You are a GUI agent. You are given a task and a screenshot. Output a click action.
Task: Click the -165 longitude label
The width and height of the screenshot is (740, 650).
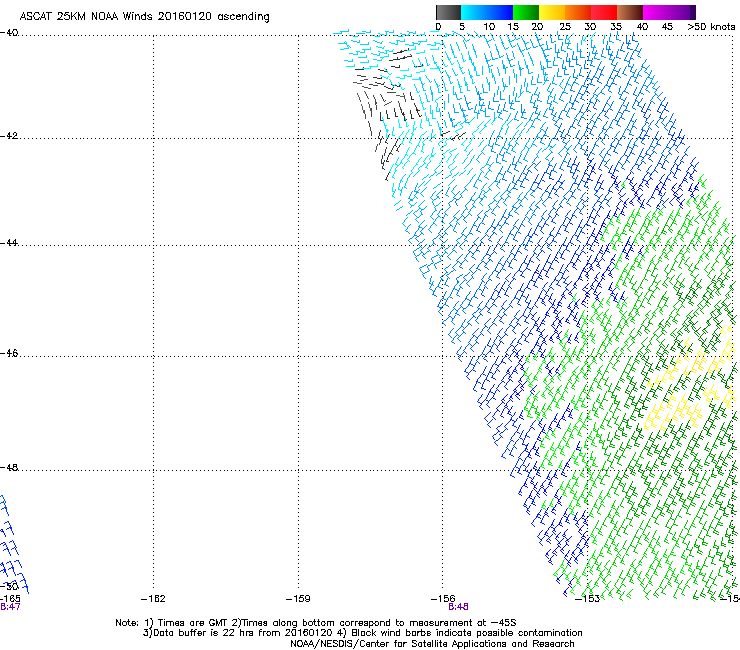point(10,599)
